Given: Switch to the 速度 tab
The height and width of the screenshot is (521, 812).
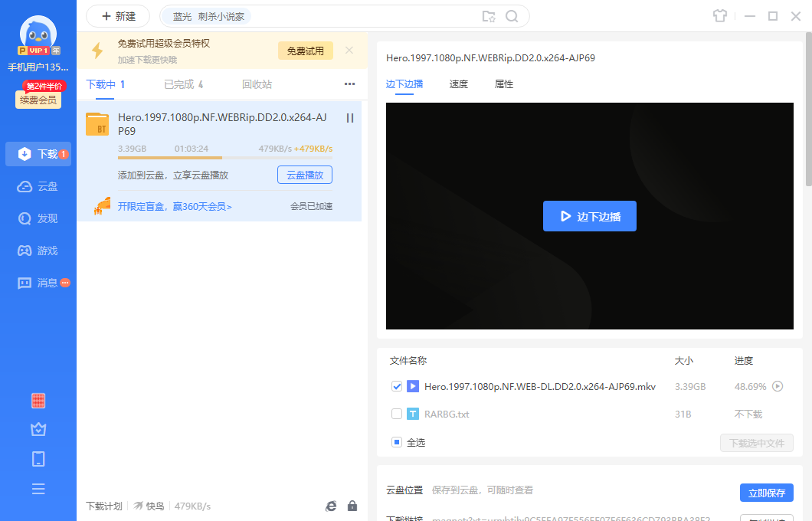Looking at the screenshot, I should tap(458, 84).
